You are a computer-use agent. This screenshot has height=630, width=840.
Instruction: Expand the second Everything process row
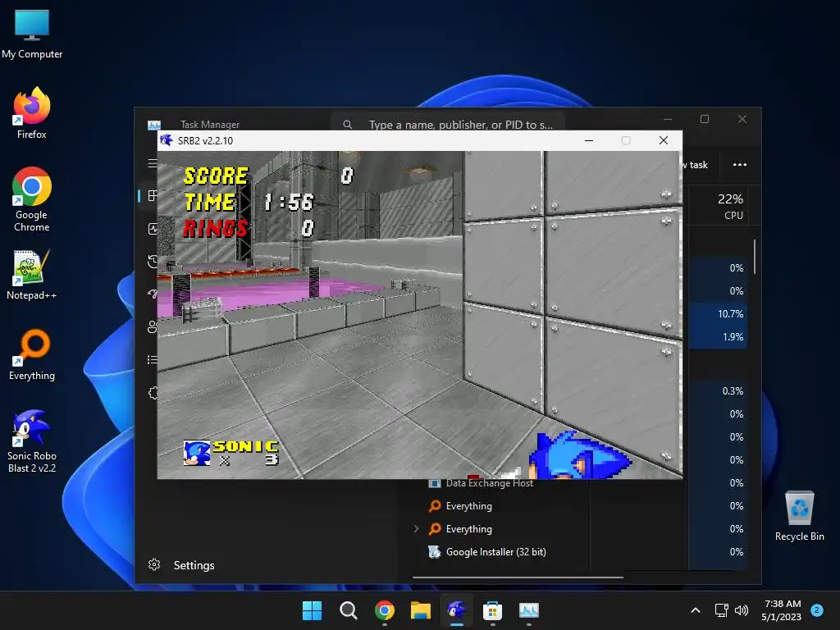(x=416, y=529)
